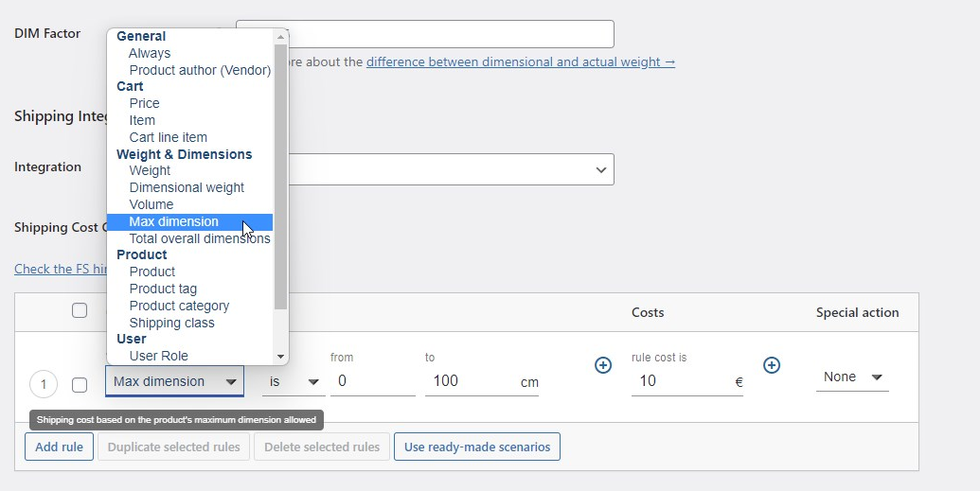The image size is (980, 491).
Task: Click the scroll up arrow in condition list
Action: coord(280,37)
